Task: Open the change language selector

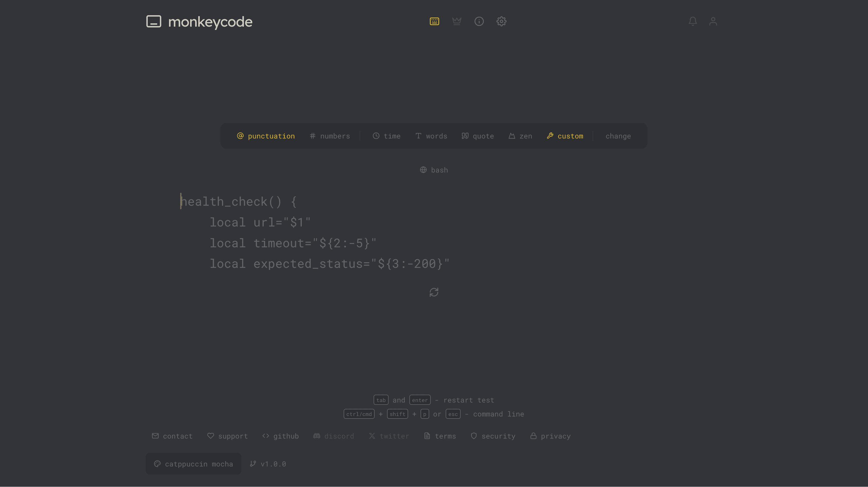Action: coord(618,136)
